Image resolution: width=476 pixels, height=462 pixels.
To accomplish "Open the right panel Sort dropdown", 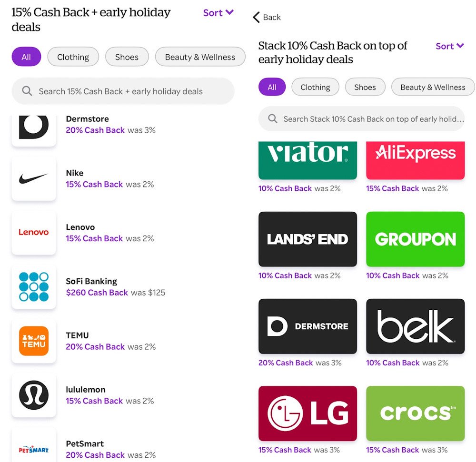I will 450,46.
